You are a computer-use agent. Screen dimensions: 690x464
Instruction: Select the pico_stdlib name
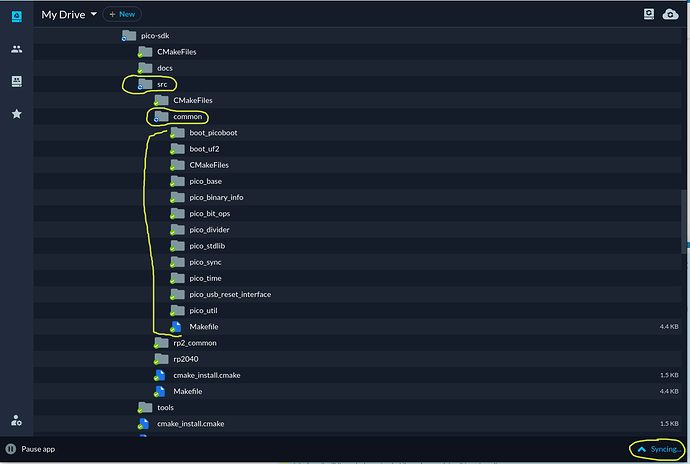pyautogui.click(x=207, y=246)
